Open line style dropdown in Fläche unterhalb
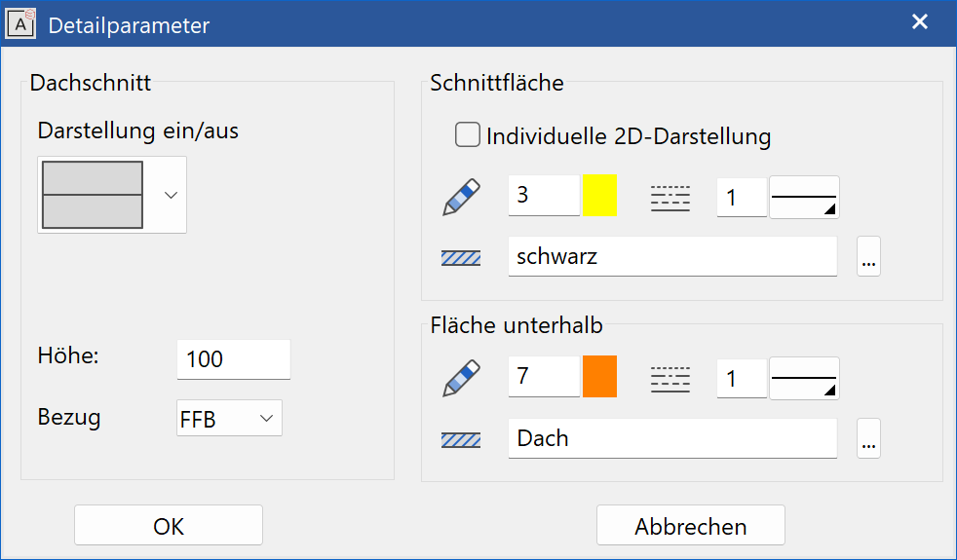The width and height of the screenshot is (957, 560). [804, 378]
